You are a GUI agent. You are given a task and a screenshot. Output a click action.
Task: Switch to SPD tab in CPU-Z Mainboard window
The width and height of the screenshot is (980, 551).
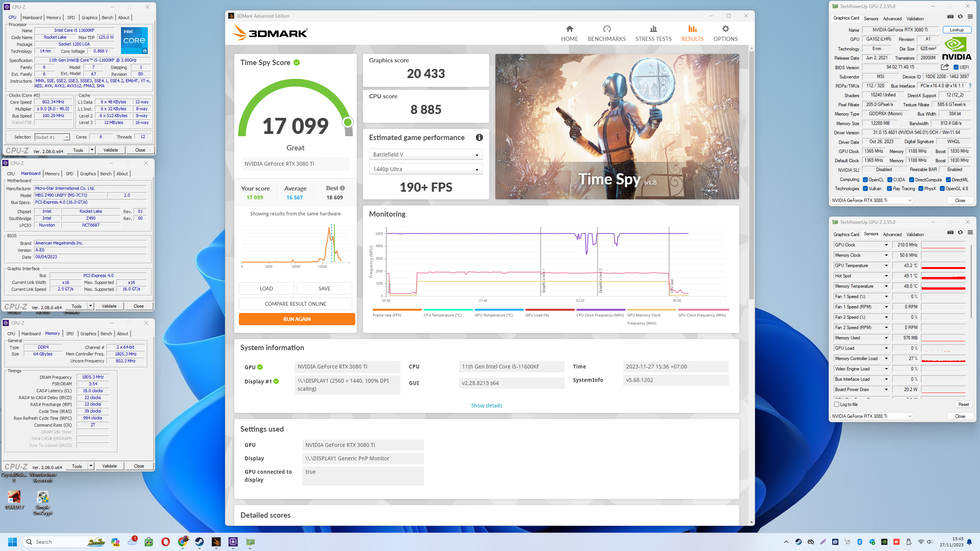[69, 174]
